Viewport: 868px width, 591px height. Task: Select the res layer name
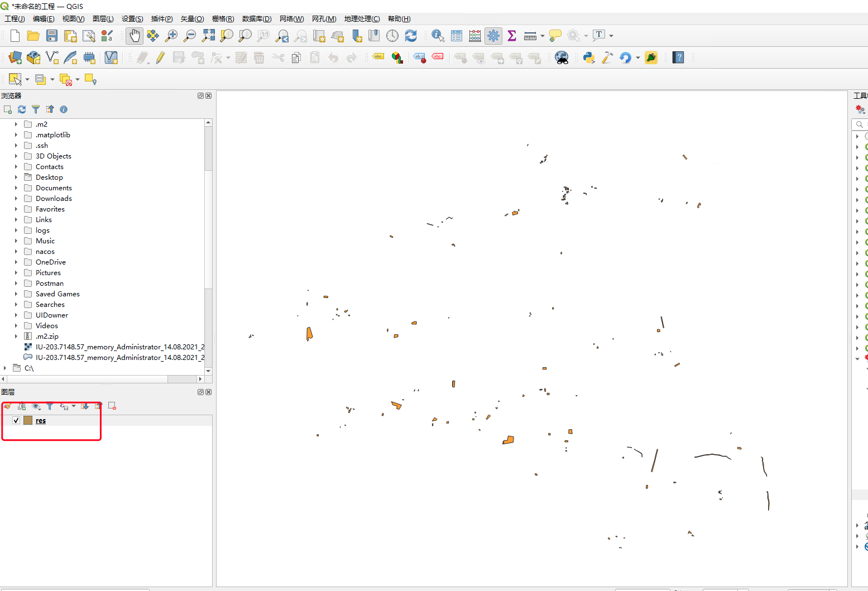[41, 421]
